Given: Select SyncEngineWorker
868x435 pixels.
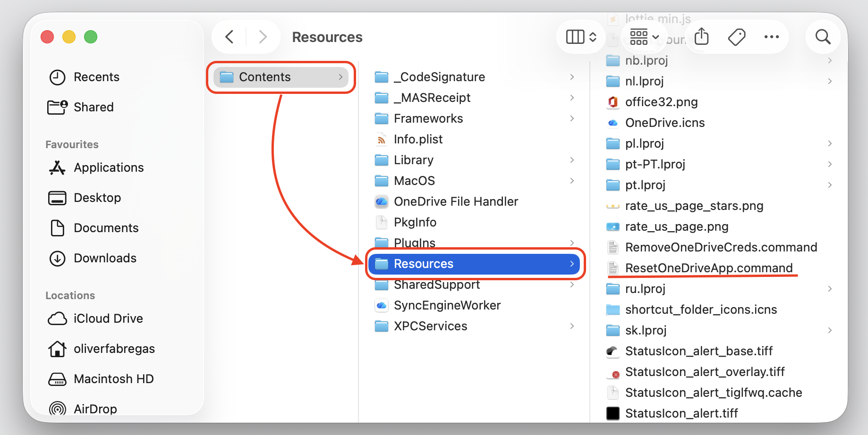Looking at the screenshot, I should 474,305.
